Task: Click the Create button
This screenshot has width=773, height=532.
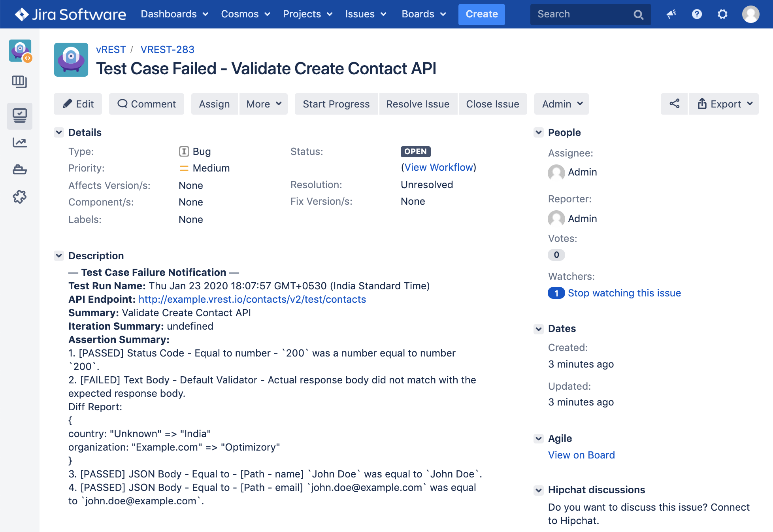Action: click(x=481, y=15)
